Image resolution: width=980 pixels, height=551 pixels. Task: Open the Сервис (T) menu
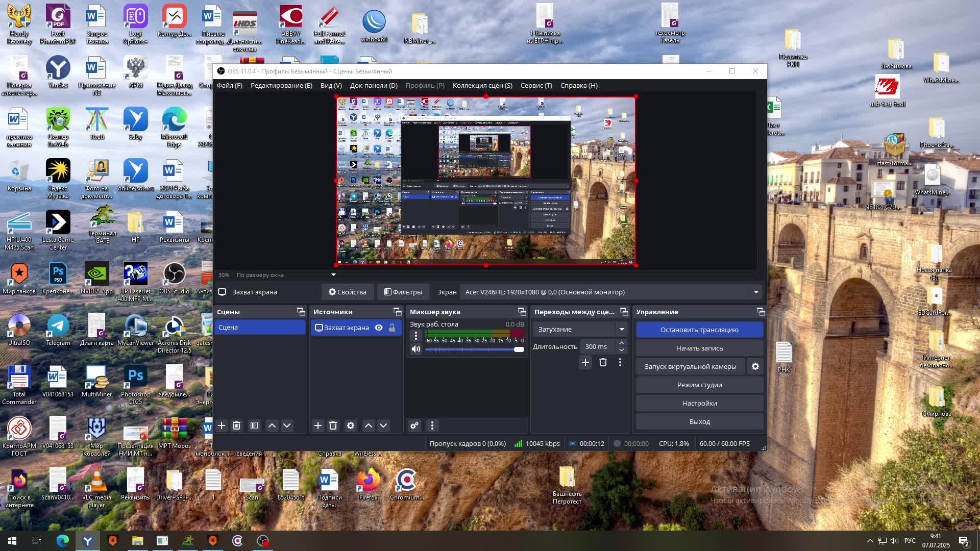point(536,85)
